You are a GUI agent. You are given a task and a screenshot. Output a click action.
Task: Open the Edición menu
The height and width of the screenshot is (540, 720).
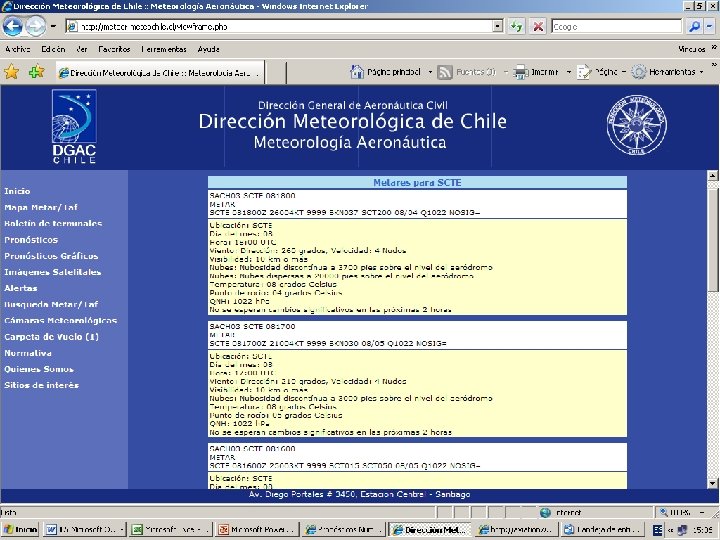point(53,49)
